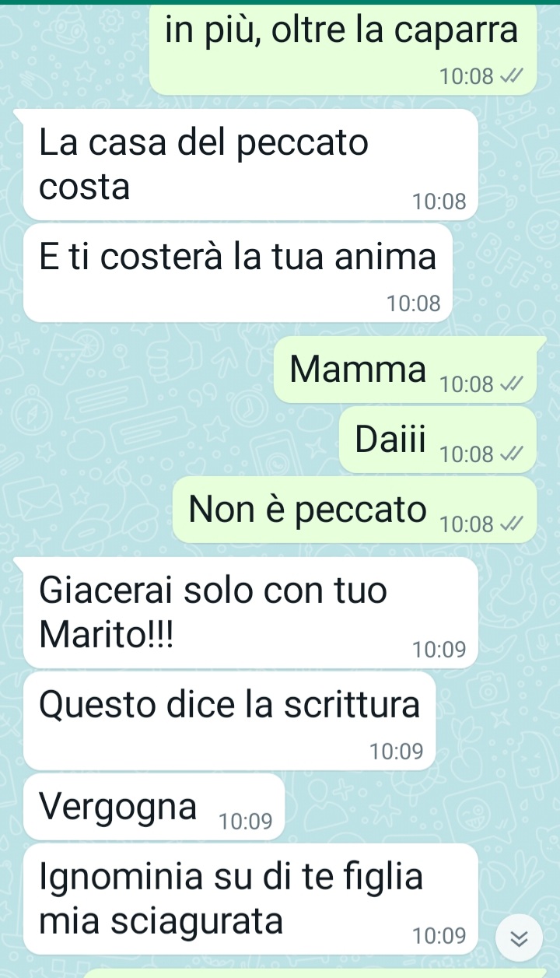Tap the 'Non è peccato' message bubble

pyautogui.click(x=355, y=510)
